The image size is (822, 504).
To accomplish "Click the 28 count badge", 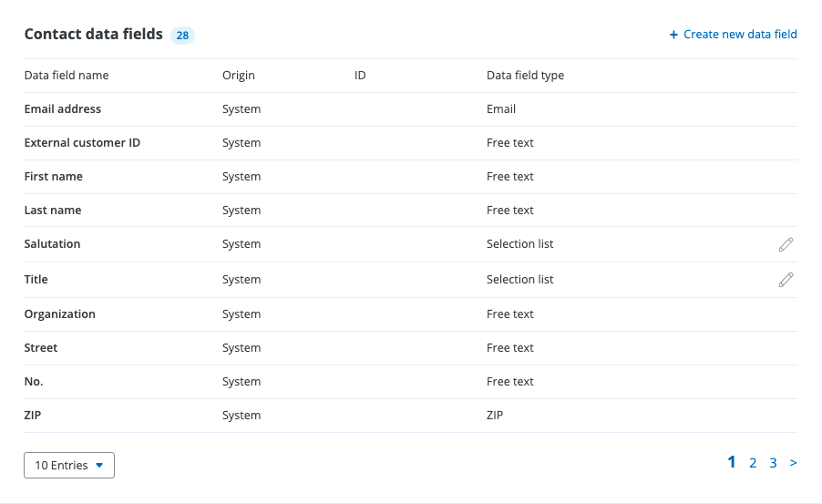I will tap(182, 36).
